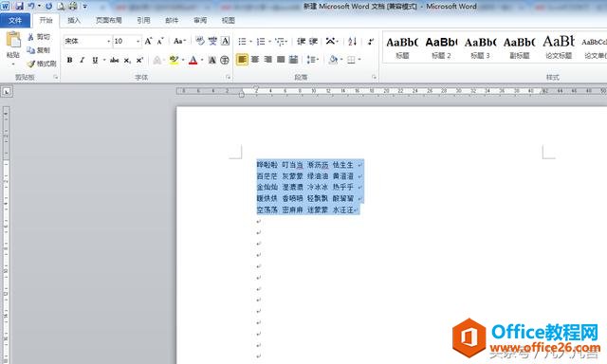Click ruler tab selector box
Image resolution: width=607 pixels, height=364 pixels.
coord(7,92)
